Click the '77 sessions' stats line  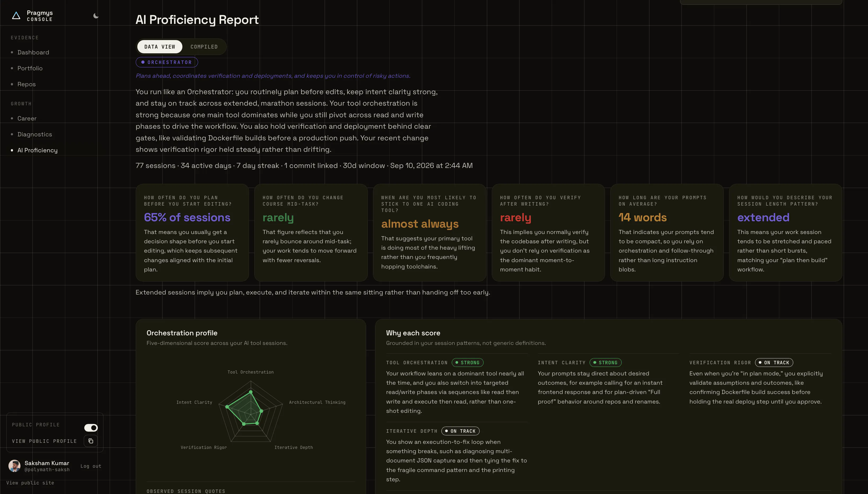point(304,166)
